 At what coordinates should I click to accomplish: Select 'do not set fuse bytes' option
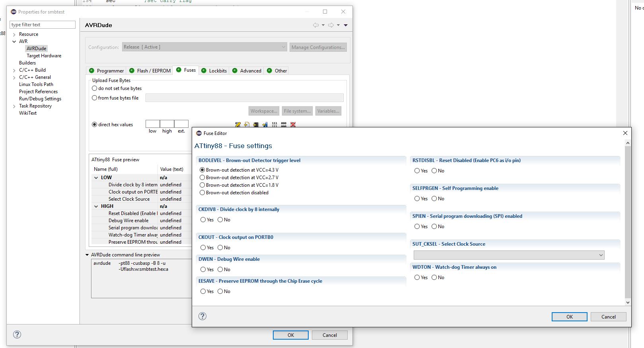(95, 88)
